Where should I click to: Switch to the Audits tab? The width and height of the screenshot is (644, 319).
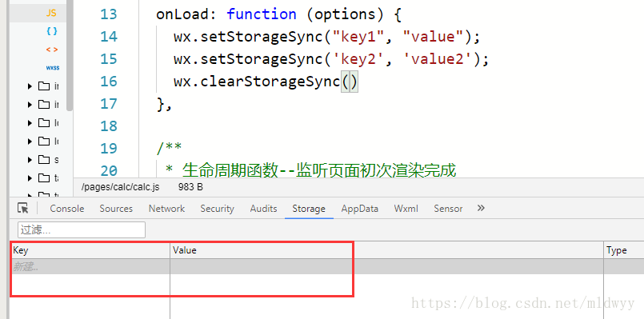(x=263, y=209)
